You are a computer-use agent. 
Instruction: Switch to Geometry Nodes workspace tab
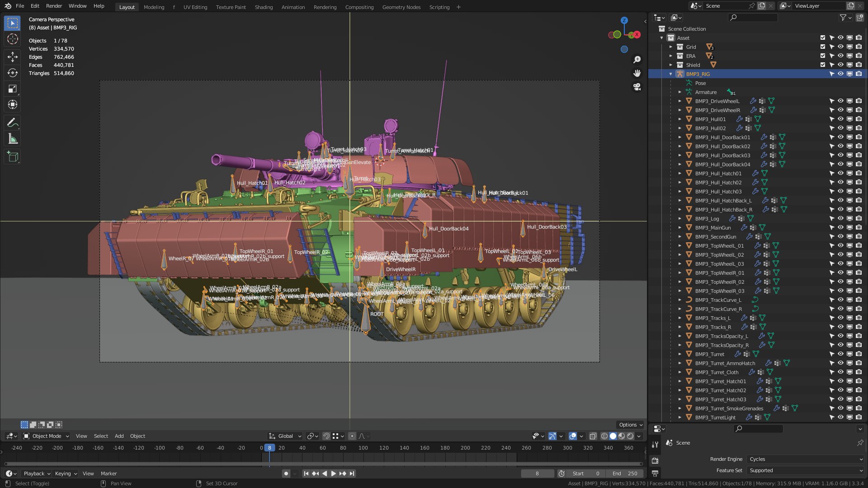[401, 7]
